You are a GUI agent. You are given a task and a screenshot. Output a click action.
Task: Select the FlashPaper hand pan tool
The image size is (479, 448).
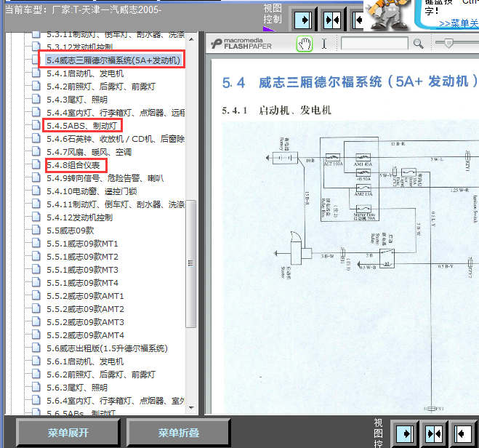click(x=305, y=44)
